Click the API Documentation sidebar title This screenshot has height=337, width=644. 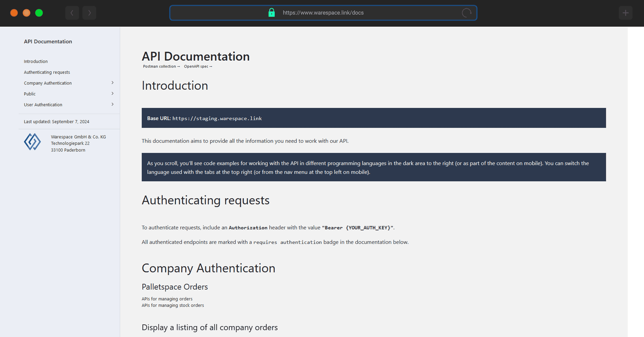48,41
